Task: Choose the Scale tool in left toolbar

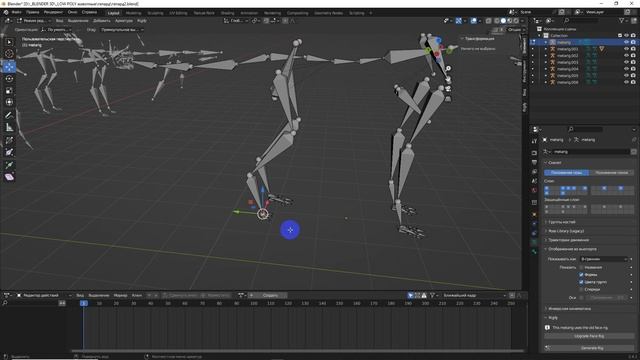Action: point(9,90)
